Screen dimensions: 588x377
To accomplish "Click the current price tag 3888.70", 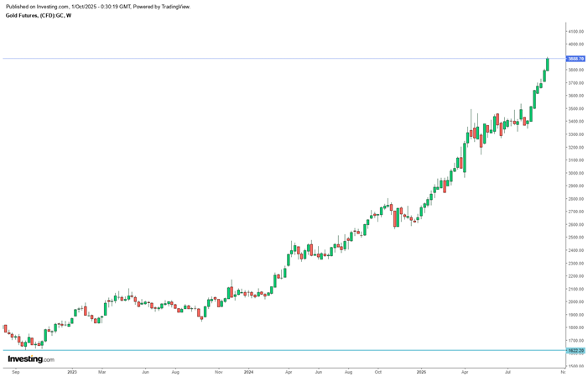I will pos(575,59).
